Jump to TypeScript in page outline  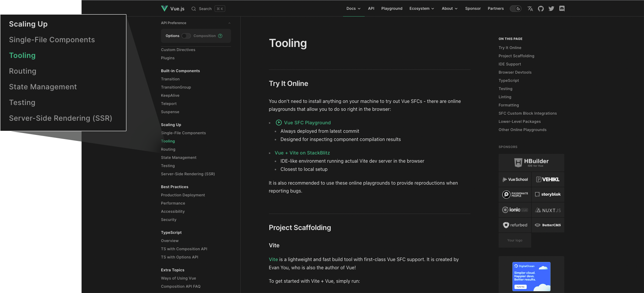(509, 81)
